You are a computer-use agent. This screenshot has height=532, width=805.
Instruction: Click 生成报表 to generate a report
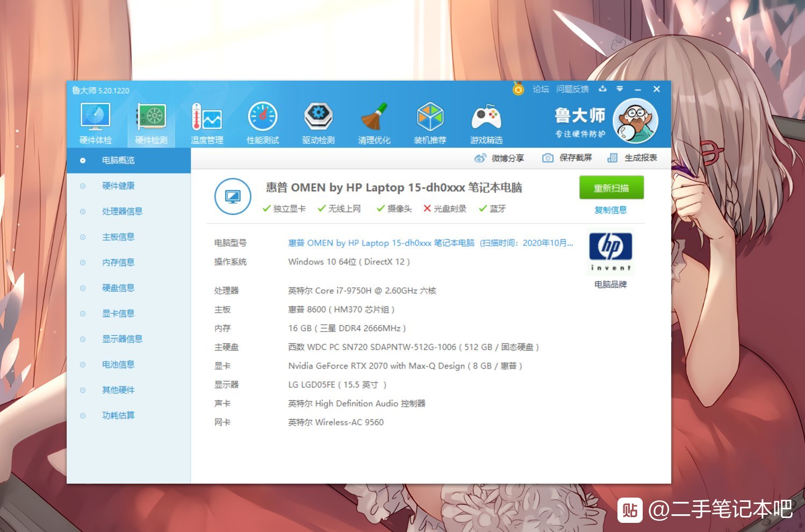632,157
